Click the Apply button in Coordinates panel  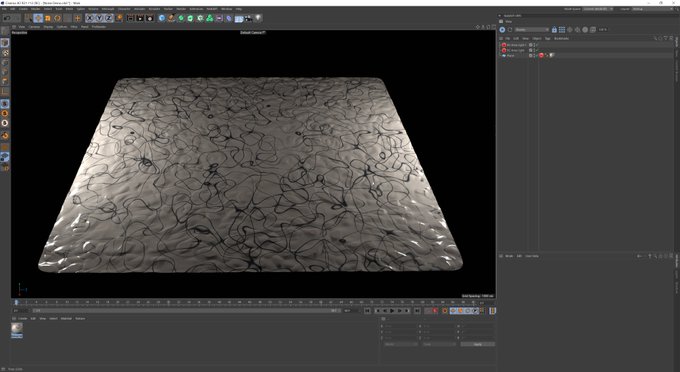click(x=477, y=344)
